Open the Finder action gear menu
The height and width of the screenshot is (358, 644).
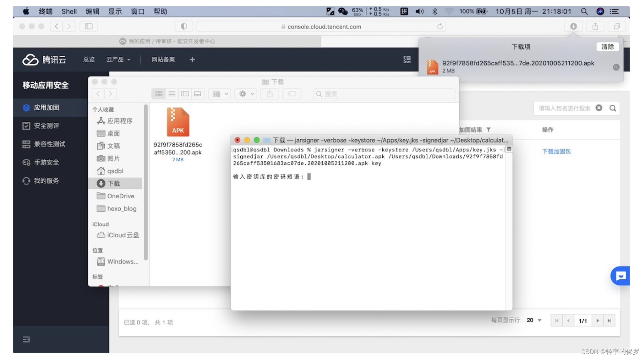pyautogui.click(x=246, y=94)
